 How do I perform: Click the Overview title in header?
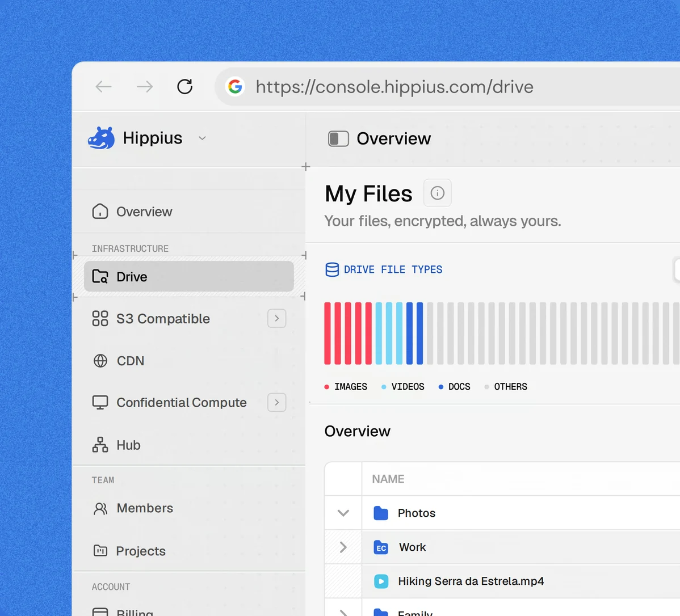click(x=394, y=139)
